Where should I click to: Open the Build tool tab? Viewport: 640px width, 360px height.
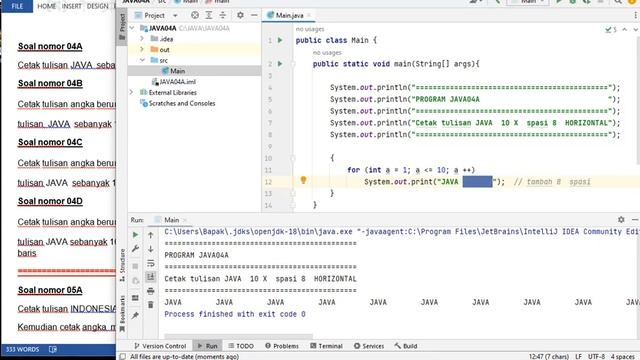[x=406, y=346]
